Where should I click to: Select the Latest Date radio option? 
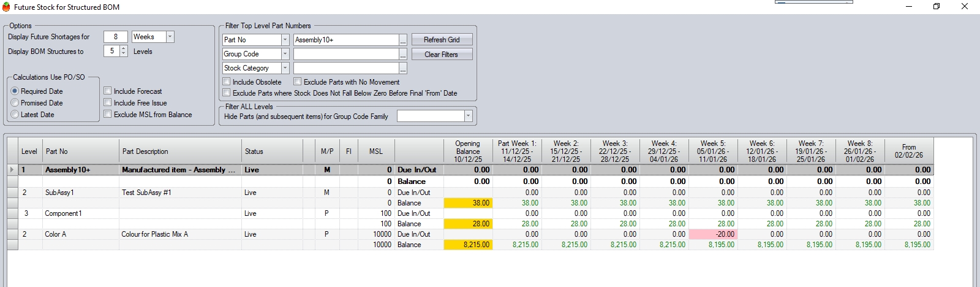coord(15,115)
